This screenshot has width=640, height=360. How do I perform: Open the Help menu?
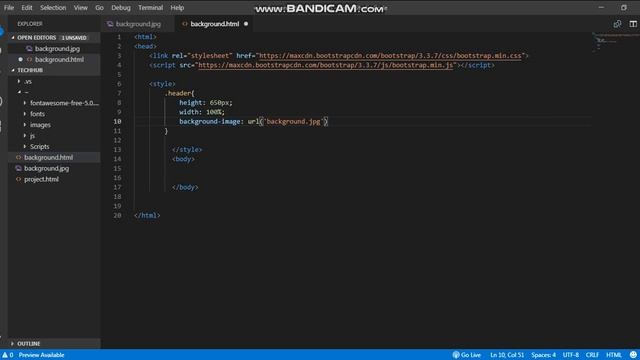coord(177,8)
